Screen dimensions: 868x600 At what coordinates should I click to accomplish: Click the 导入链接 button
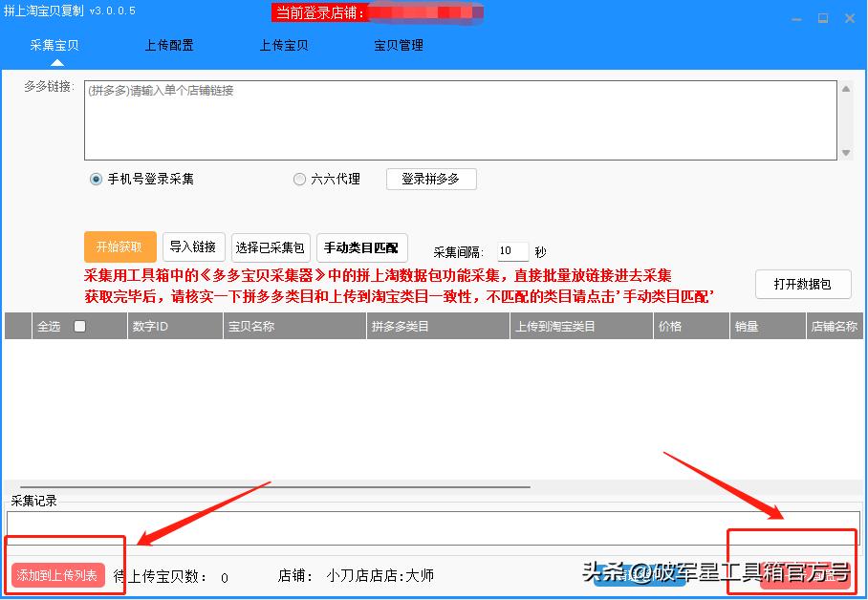[x=192, y=246]
